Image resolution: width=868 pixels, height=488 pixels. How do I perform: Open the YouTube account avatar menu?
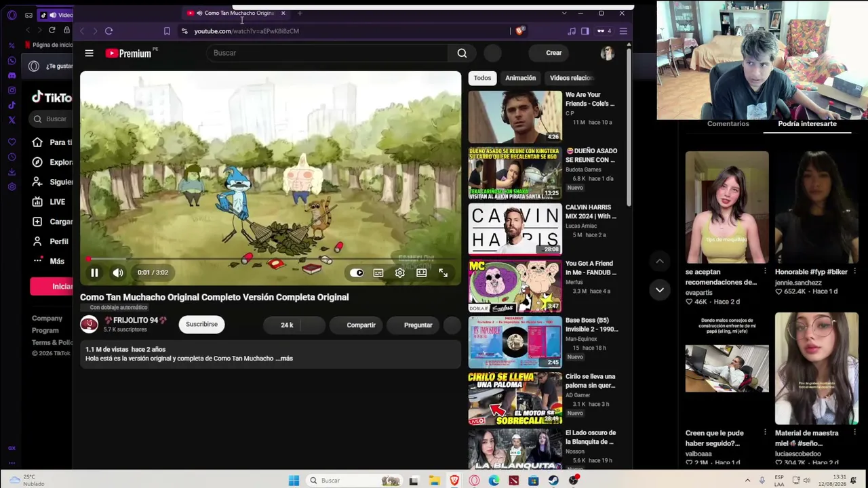click(x=607, y=53)
